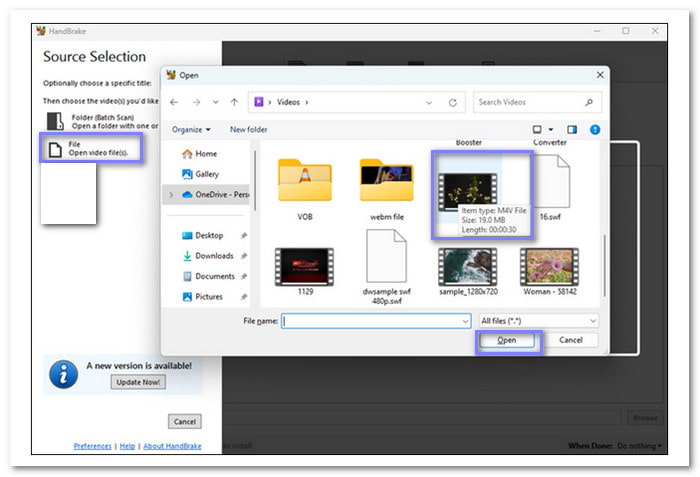Screen dimensions: 700x477
Task: Cancel the Source Selection panel
Action: pyautogui.click(x=185, y=422)
